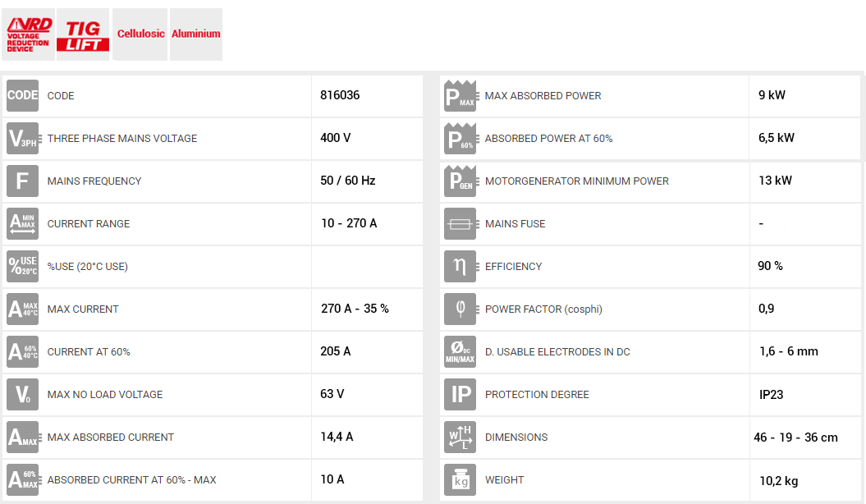Click the motorgenerator minimum power icon

pos(460,181)
